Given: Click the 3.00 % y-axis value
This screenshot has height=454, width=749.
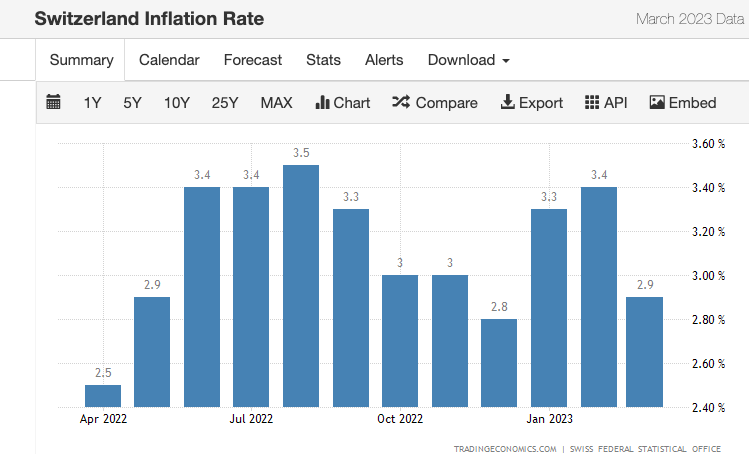Looking at the screenshot, I should 708,276.
